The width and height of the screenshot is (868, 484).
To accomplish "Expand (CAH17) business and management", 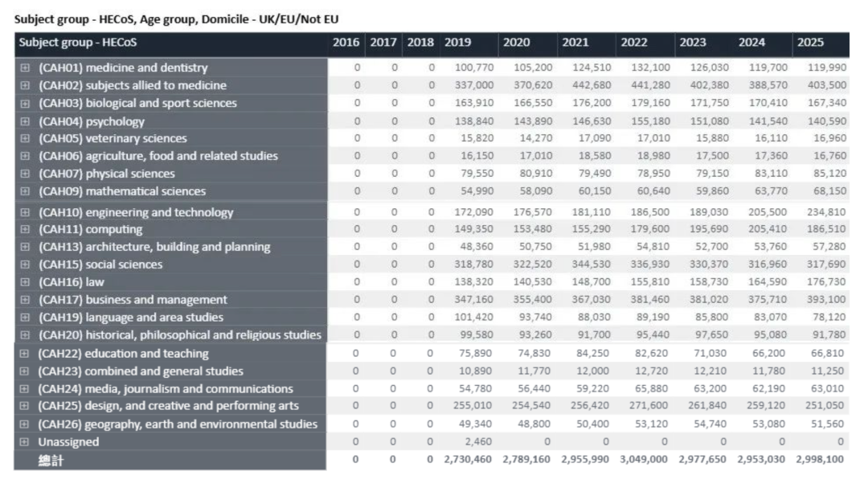I will tap(25, 300).
